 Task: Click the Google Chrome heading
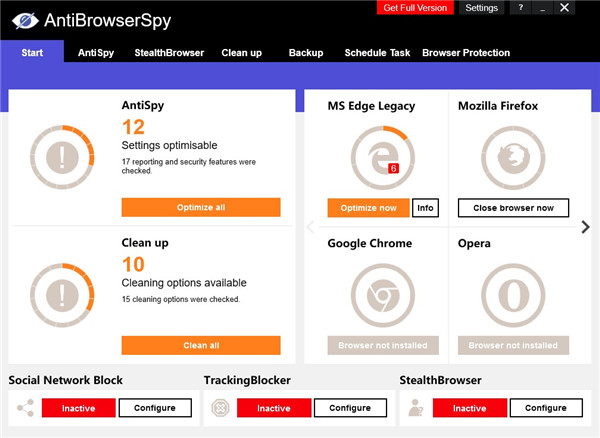pos(370,243)
